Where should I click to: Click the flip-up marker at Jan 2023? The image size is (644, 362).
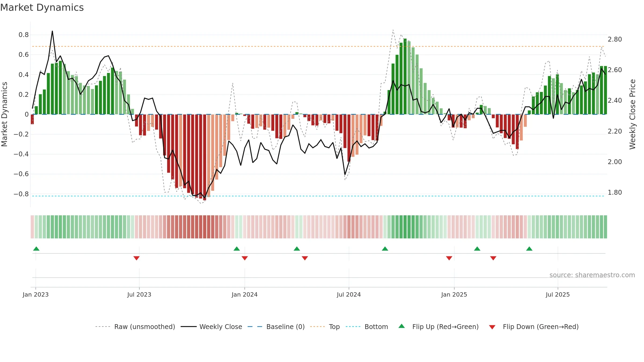click(36, 249)
